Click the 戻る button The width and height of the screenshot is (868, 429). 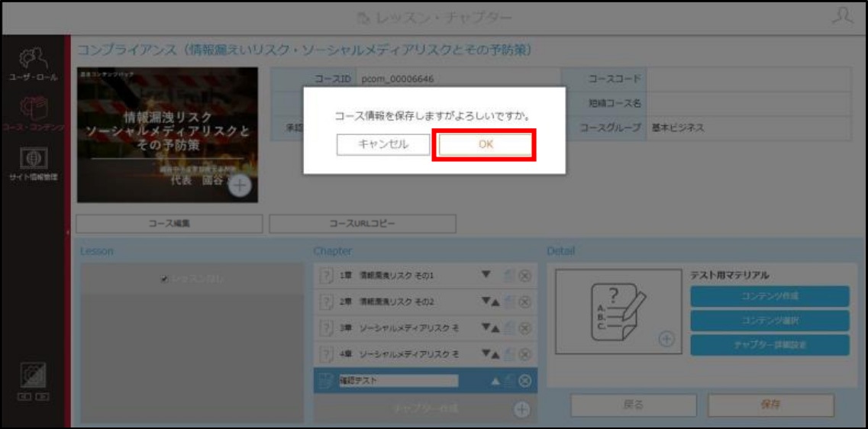[x=634, y=405]
